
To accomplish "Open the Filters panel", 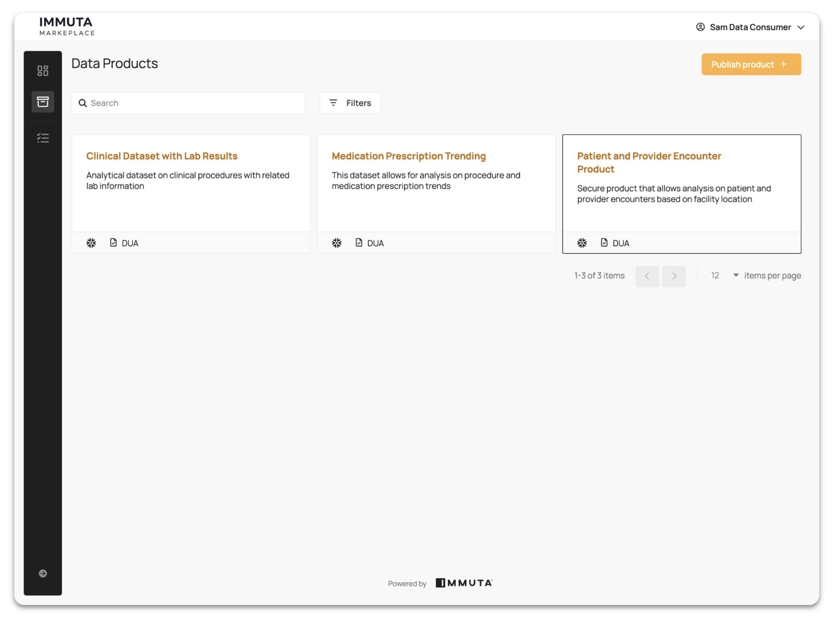I will click(x=350, y=103).
